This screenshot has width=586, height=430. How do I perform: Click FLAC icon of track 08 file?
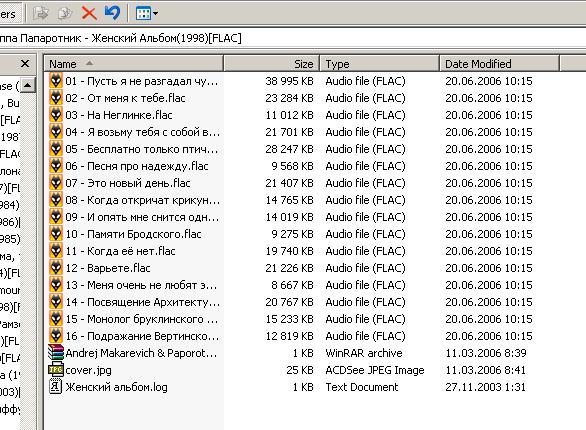tap(56, 200)
